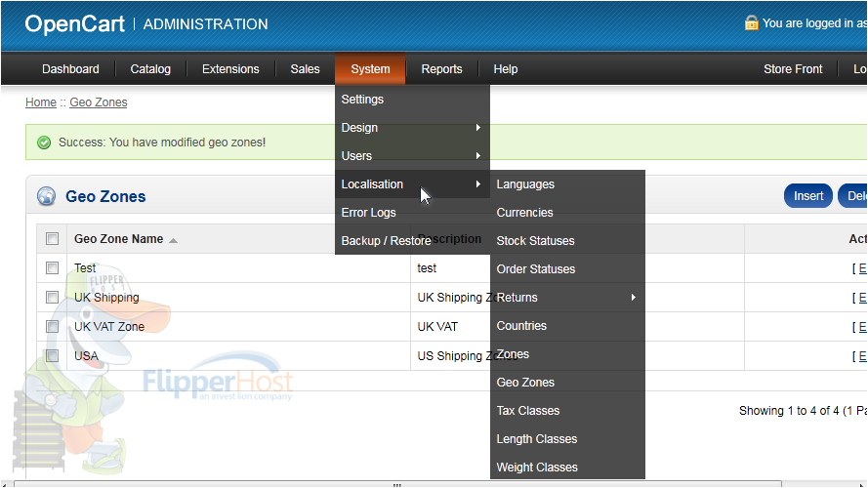This screenshot has height=488, width=868.
Task: Choose Returns in Localisation submenu
Action: click(x=567, y=298)
